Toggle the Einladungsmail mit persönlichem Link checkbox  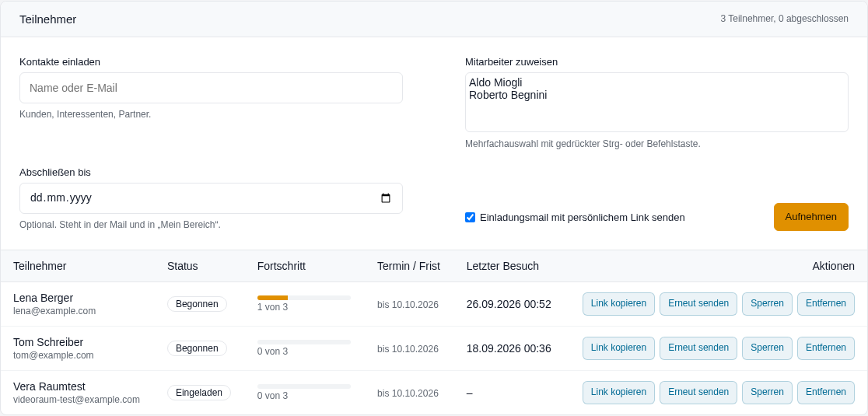(x=470, y=218)
